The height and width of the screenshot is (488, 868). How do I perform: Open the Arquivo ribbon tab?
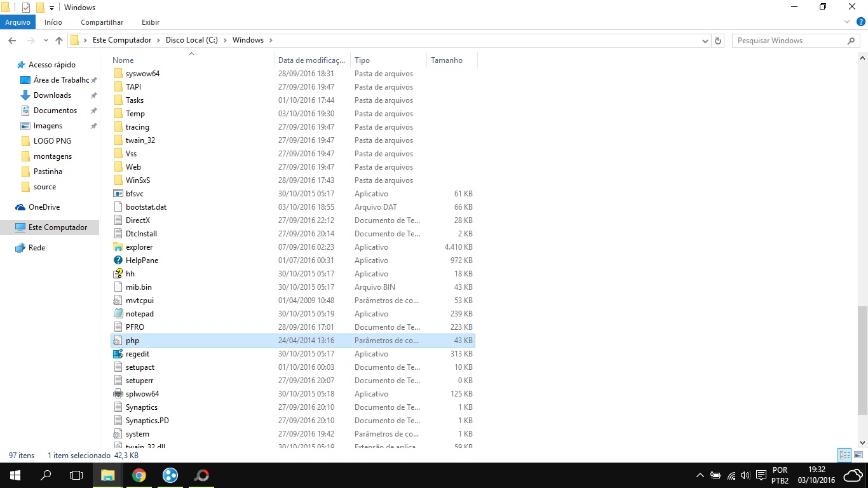18,22
